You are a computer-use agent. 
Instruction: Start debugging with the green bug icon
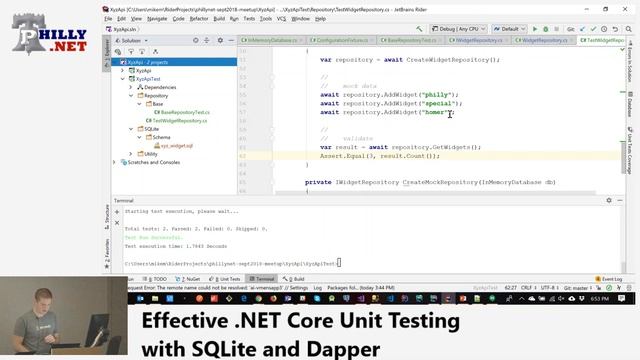546,29
